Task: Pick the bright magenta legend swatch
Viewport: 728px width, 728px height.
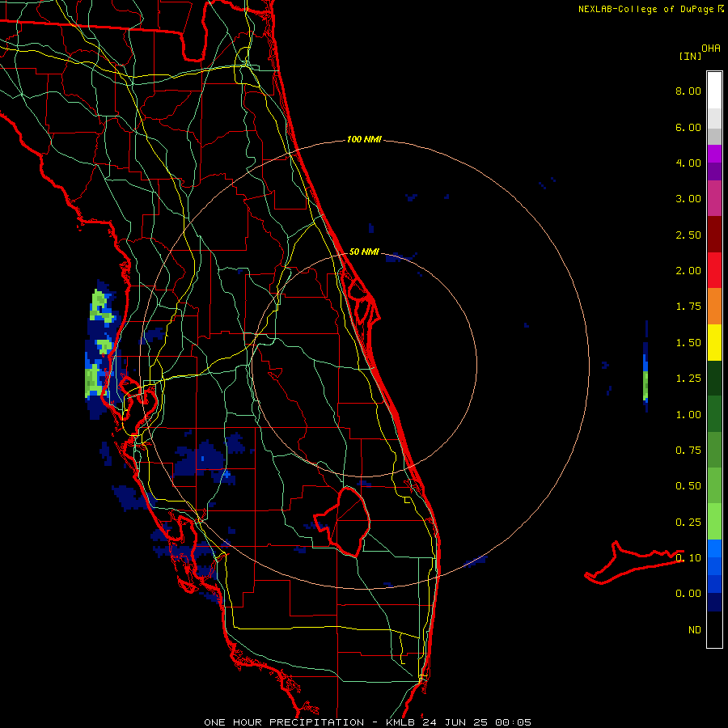Action: click(714, 154)
